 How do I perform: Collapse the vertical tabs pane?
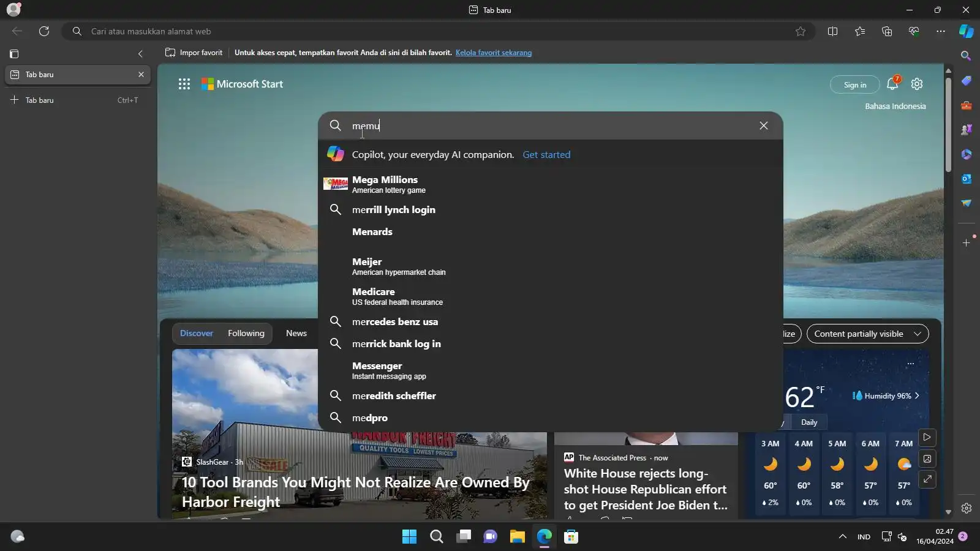coord(140,54)
